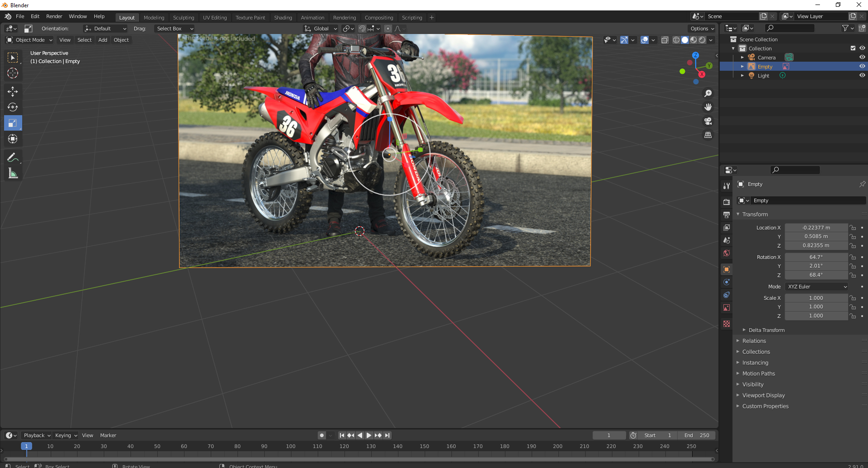Jump to the first frame
Viewport: 868px width, 468px height.
pos(342,435)
